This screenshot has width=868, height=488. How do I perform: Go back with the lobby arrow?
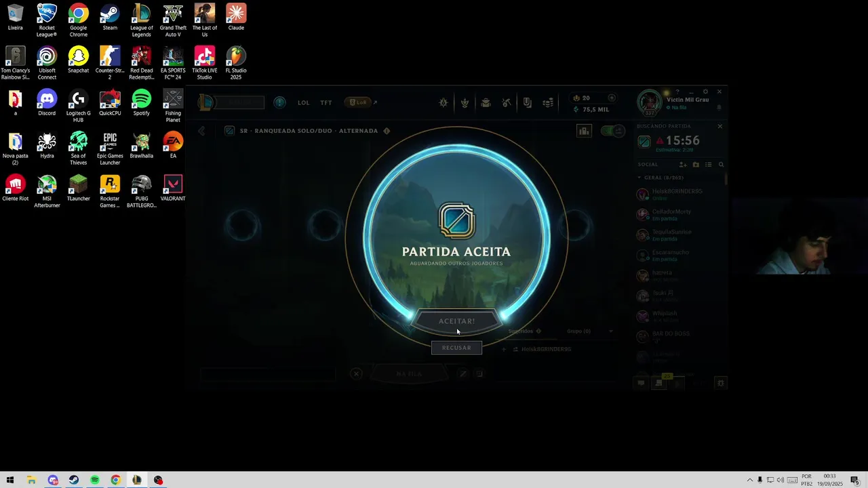[201, 131]
